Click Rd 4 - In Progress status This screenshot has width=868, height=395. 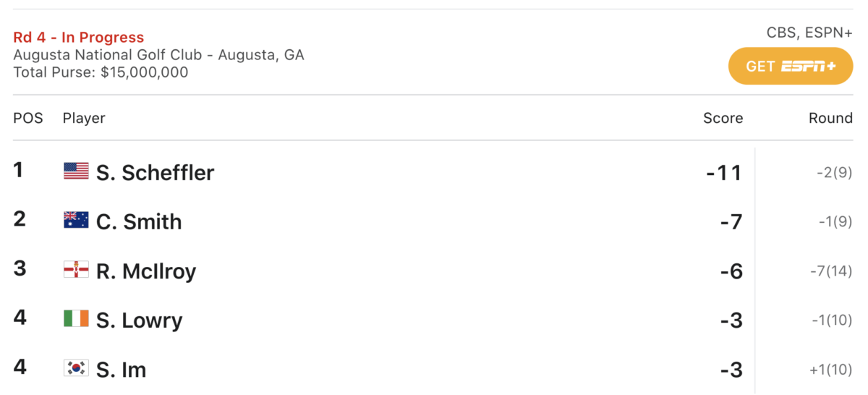click(79, 37)
